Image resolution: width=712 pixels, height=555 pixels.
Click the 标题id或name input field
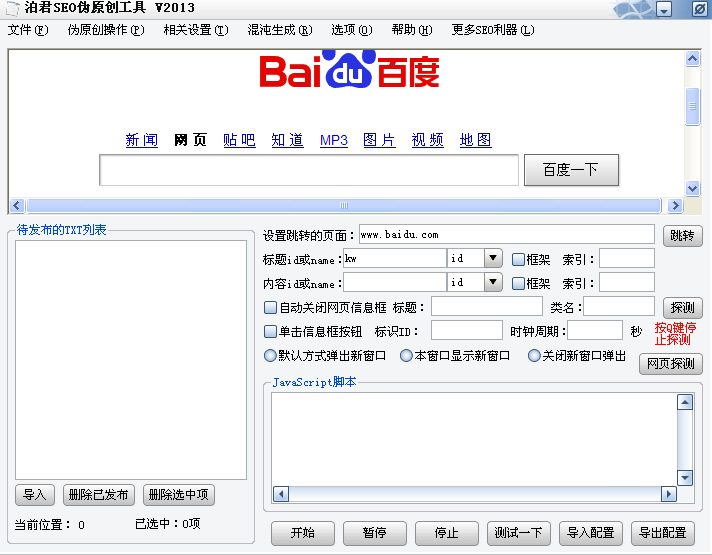tap(395, 258)
